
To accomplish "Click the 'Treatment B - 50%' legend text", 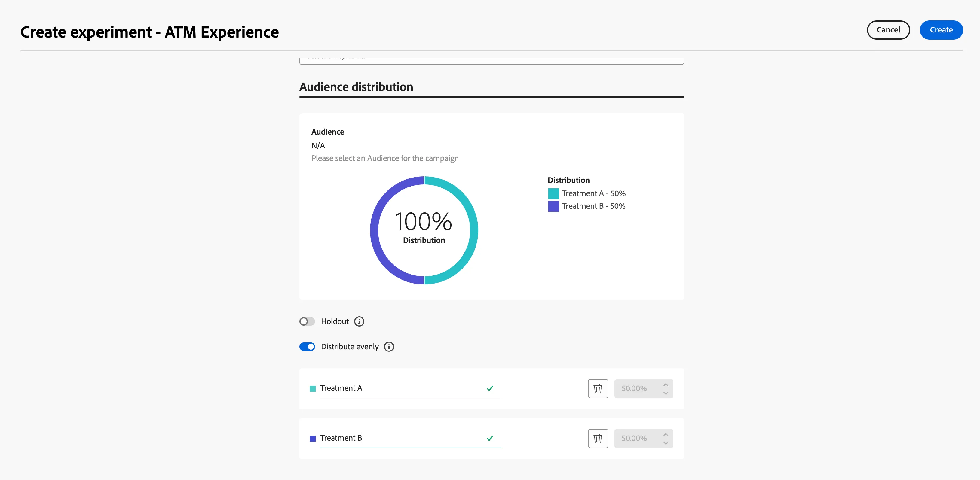I will coord(593,206).
